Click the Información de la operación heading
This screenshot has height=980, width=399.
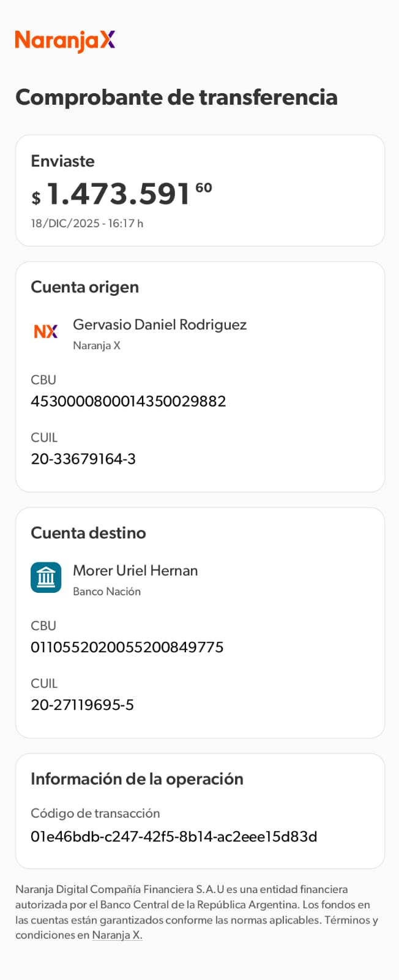[x=137, y=779]
